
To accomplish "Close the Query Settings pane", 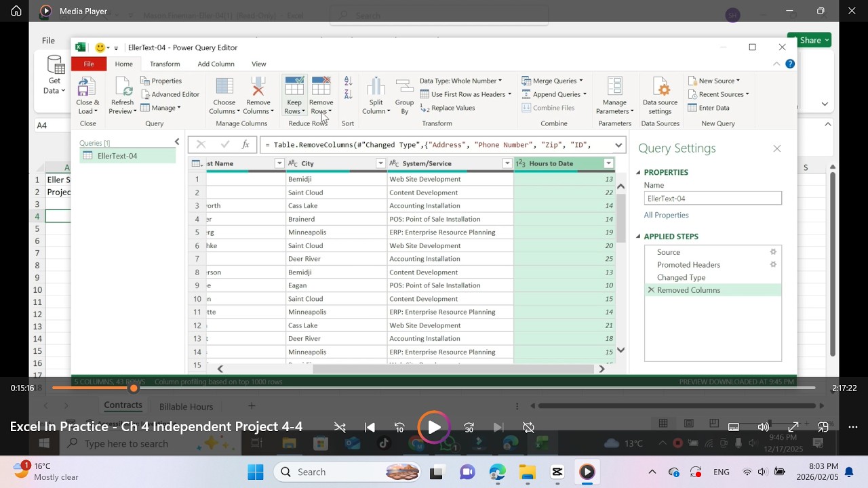I will pos(777,148).
